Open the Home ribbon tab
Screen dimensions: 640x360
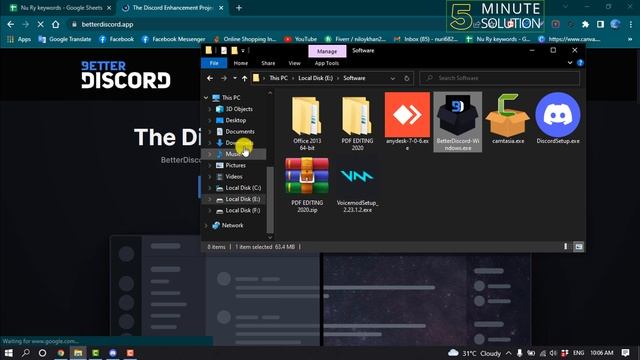click(240, 63)
